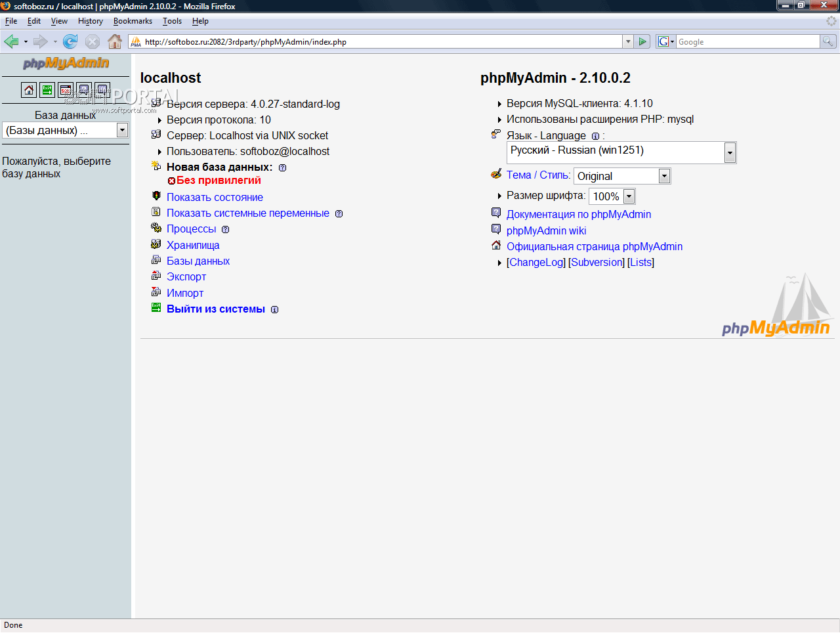Open the File menu
Screen dimensions: 840x633
point(11,21)
